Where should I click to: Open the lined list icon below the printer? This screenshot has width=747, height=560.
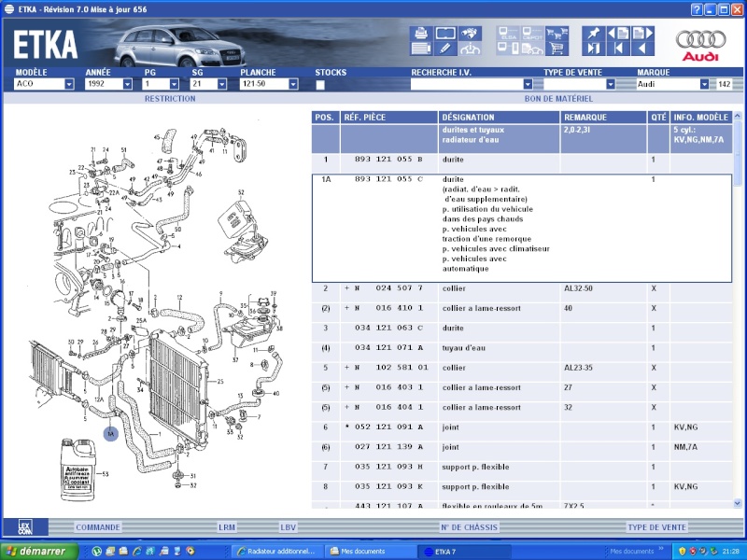(x=421, y=49)
